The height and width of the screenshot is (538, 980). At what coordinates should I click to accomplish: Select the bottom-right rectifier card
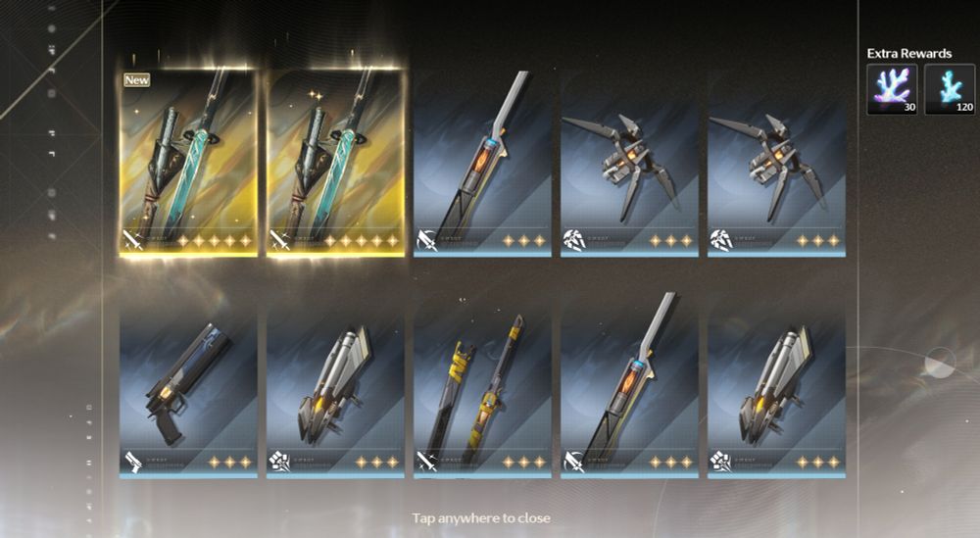coord(776,385)
